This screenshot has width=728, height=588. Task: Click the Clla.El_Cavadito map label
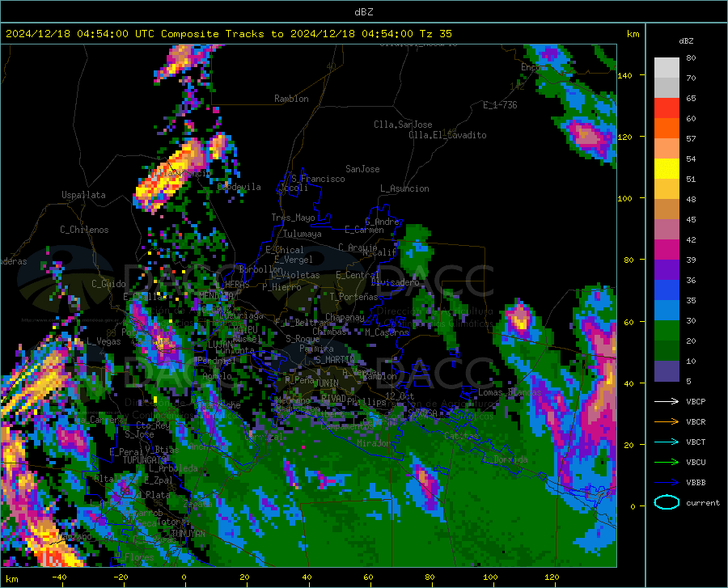(447, 135)
